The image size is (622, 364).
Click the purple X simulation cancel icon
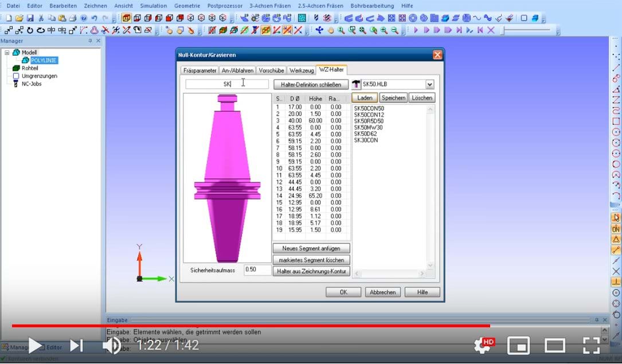click(x=491, y=30)
